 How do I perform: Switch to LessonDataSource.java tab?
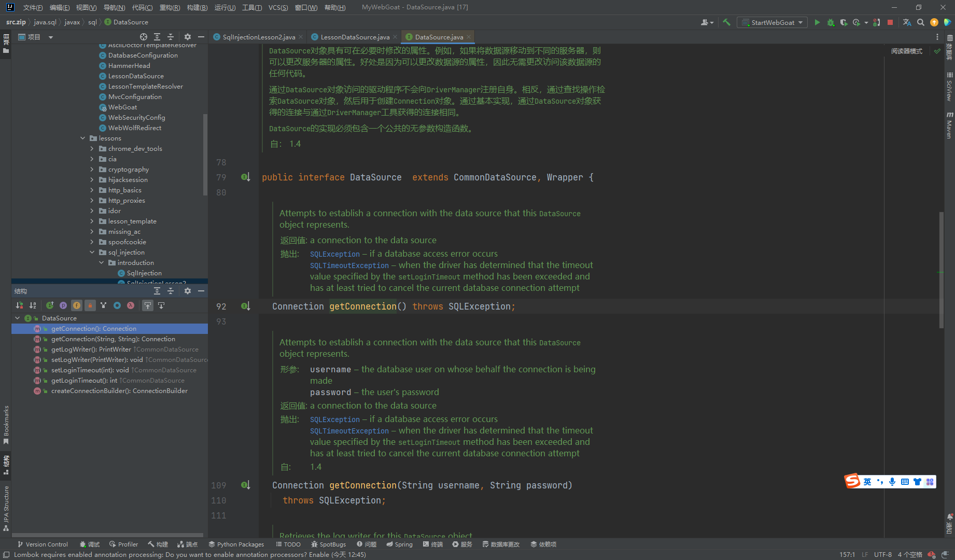[x=355, y=37]
